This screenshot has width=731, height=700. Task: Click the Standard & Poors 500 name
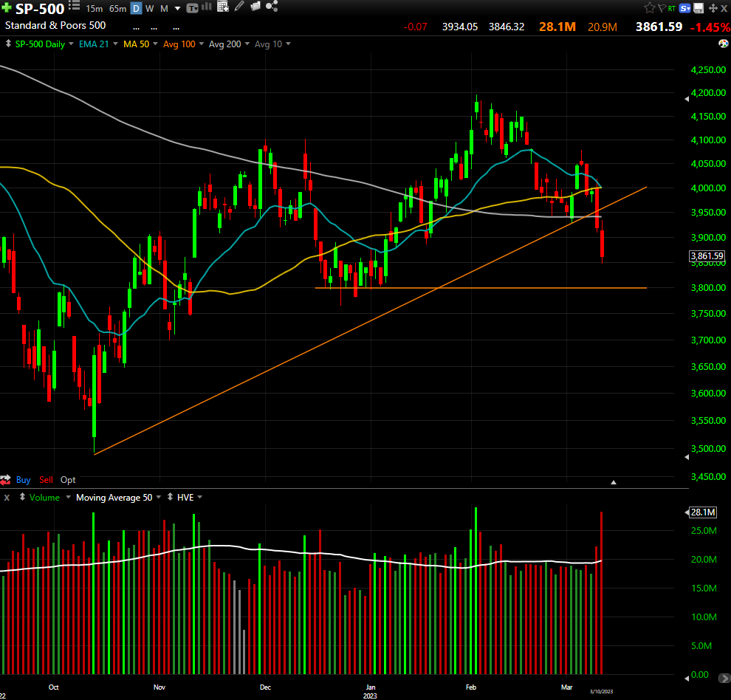[x=55, y=25]
